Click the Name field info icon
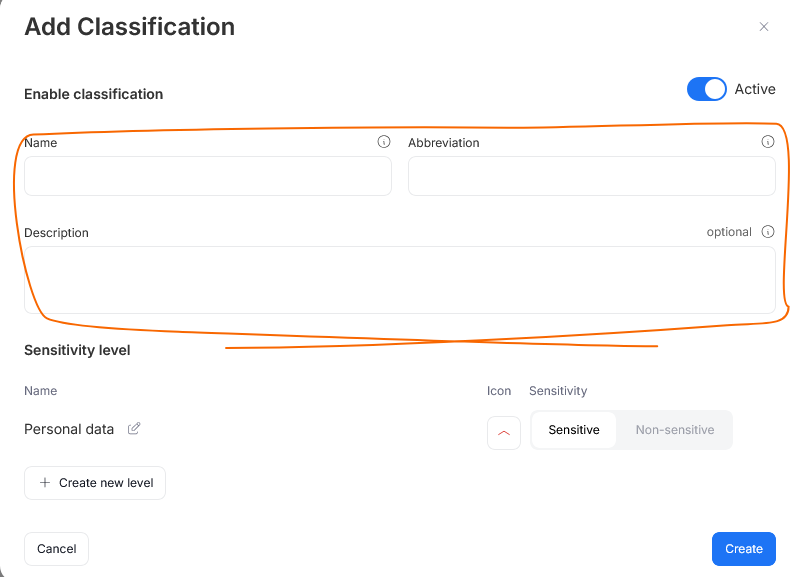This screenshot has height=577, width=795. click(x=384, y=142)
